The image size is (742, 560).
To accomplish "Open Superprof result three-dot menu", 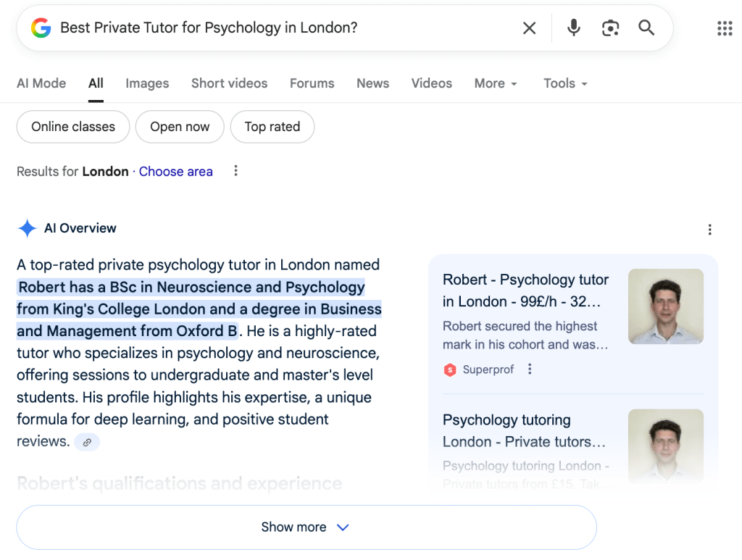I will point(530,369).
